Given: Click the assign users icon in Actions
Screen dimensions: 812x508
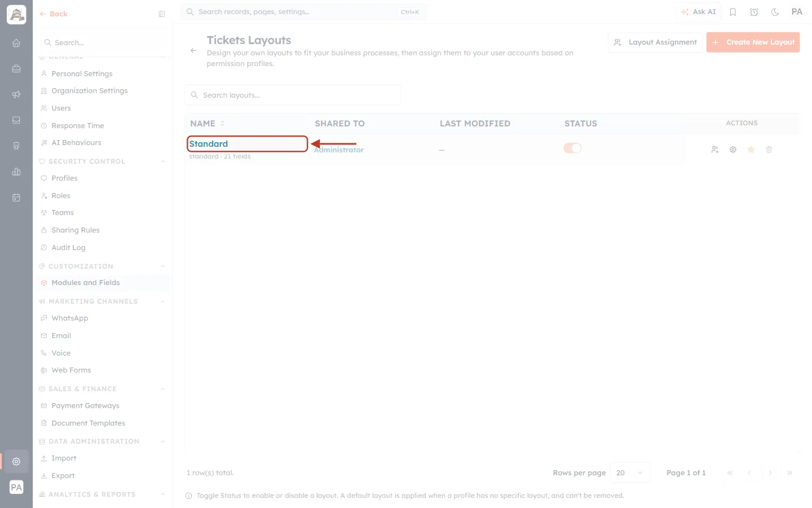Looking at the screenshot, I should tap(714, 150).
